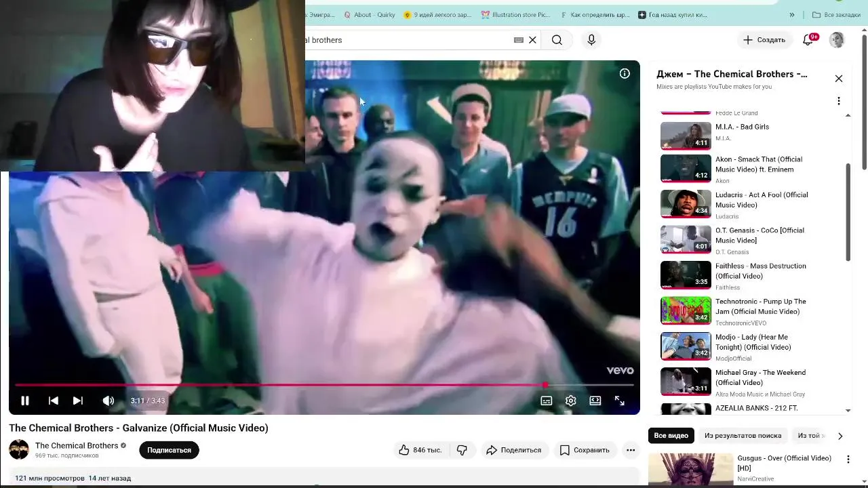
Task: Open The Chemical Brothers channel name
Action: pyautogui.click(x=77, y=445)
